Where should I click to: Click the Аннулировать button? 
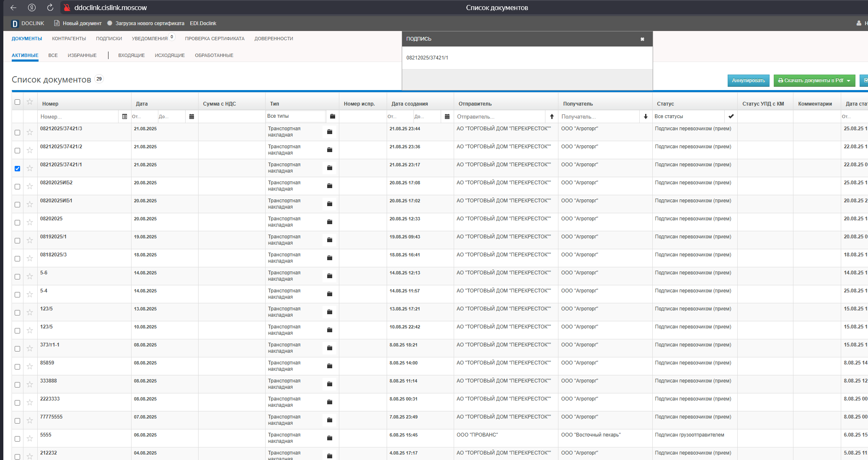(748, 80)
